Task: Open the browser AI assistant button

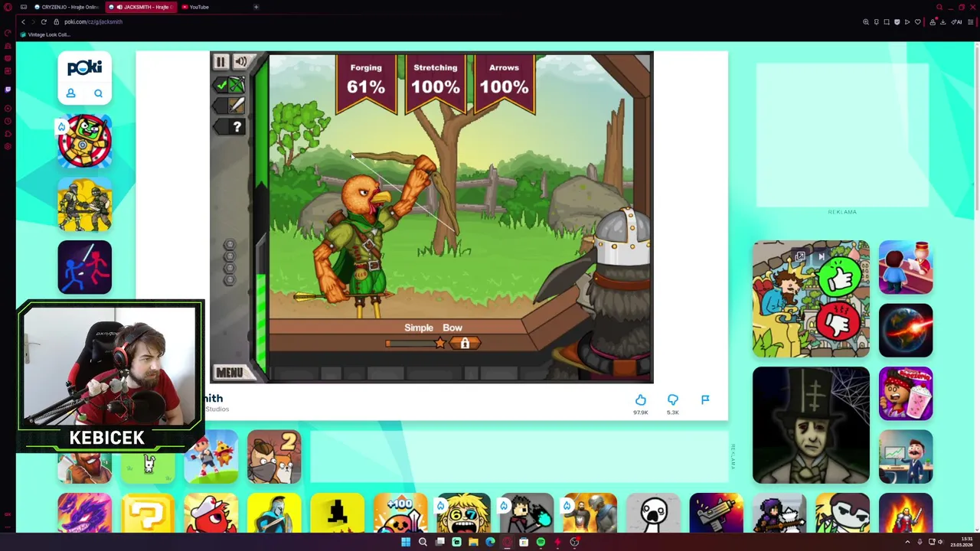Action: 957,21
